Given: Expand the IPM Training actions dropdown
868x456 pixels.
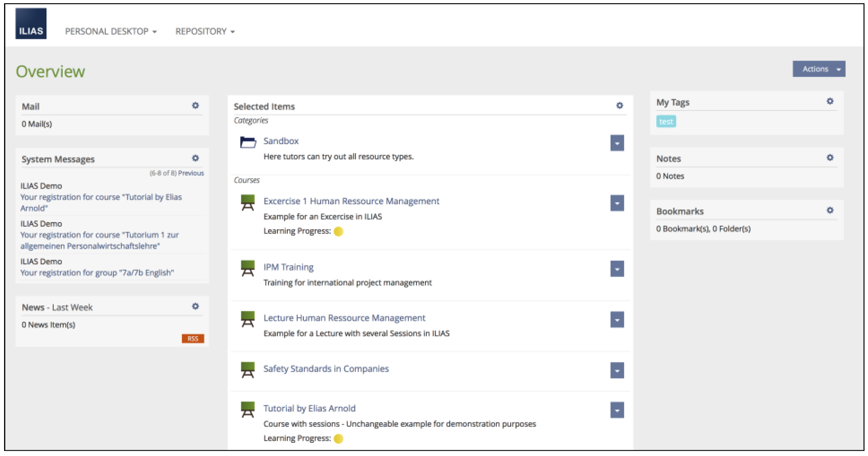Looking at the screenshot, I should tap(617, 269).
